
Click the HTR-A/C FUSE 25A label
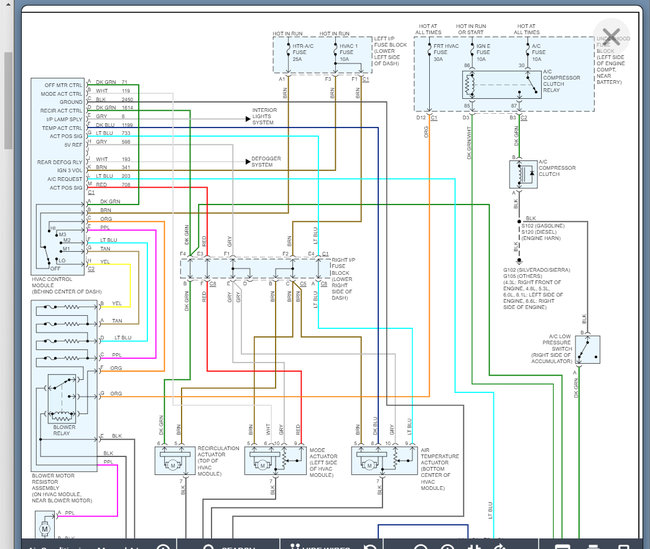(303, 53)
